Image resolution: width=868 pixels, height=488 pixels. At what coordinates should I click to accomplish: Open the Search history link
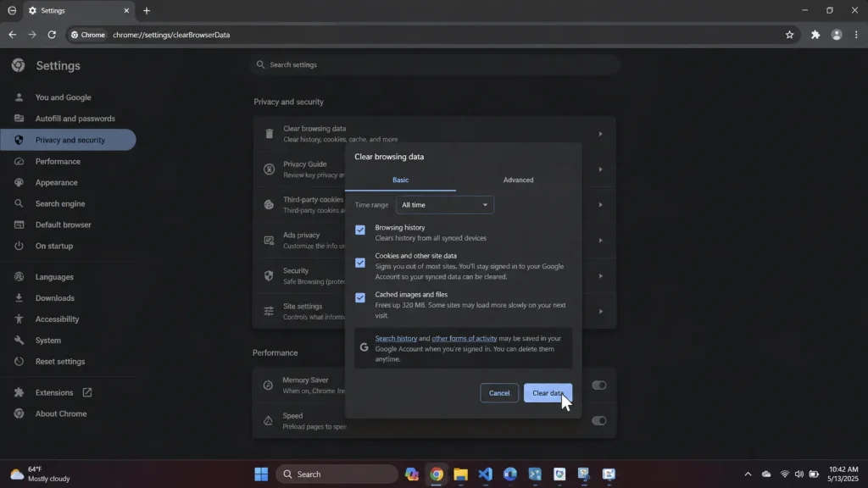396,338
